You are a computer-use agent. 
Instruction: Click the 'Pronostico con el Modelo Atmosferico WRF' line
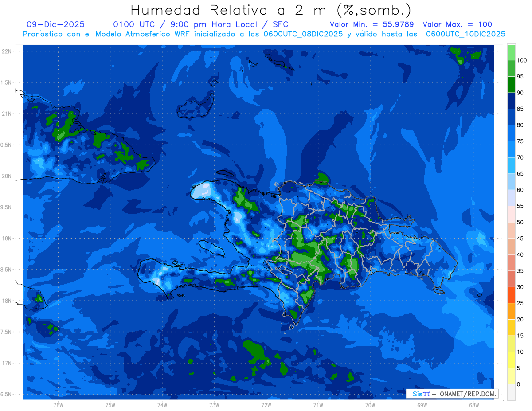point(107,34)
